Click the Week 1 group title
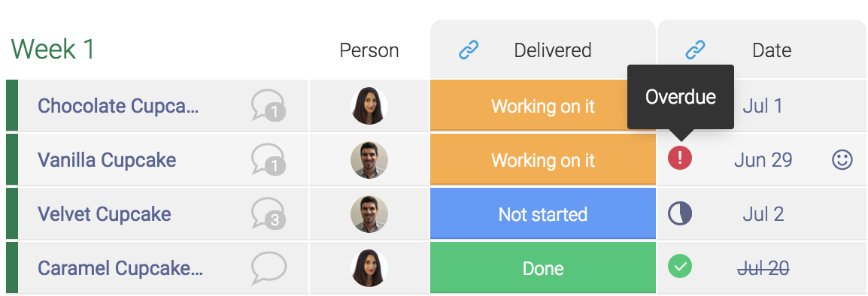The height and width of the screenshot is (296, 868). [53, 50]
